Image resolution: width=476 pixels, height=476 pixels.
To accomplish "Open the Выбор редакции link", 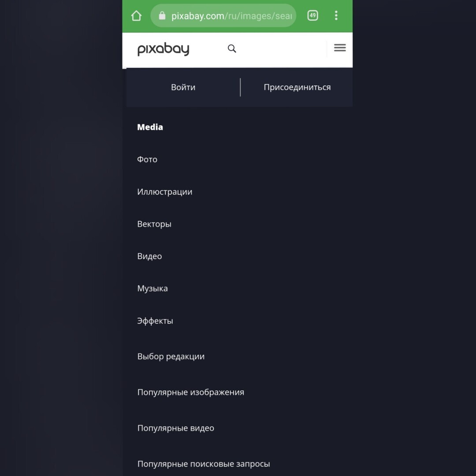I will pos(171,357).
